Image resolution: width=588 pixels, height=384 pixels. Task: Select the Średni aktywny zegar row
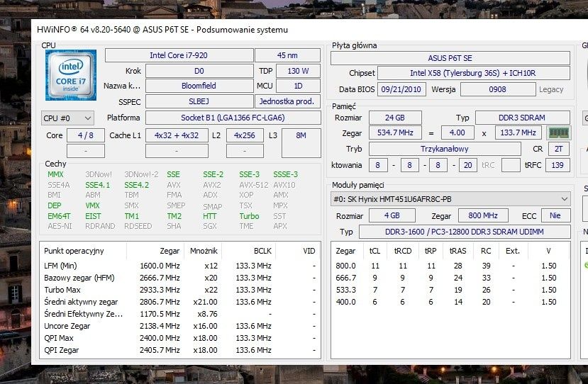(180, 302)
